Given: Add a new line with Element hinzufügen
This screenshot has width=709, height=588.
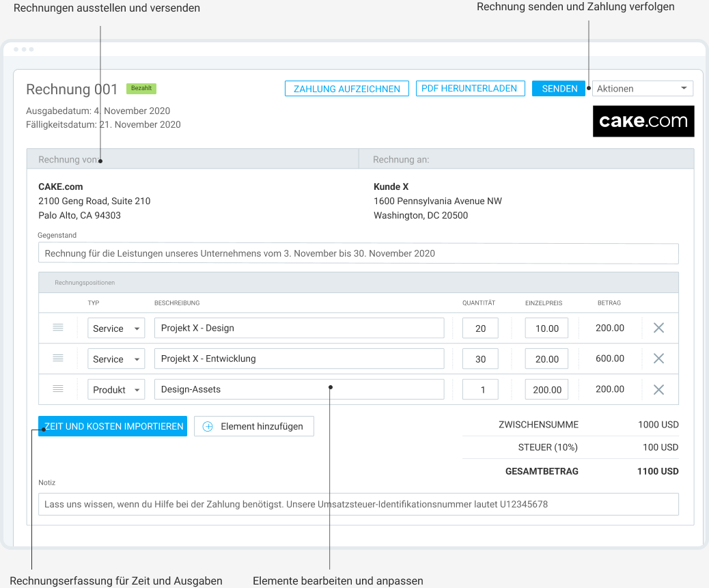Looking at the screenshot, I should pos(253,425).
